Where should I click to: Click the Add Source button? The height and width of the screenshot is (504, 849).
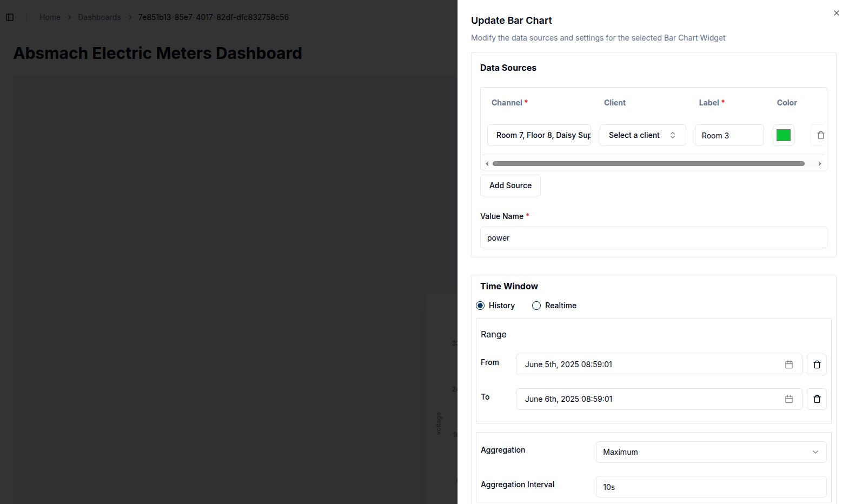click(x=510, y=185)
